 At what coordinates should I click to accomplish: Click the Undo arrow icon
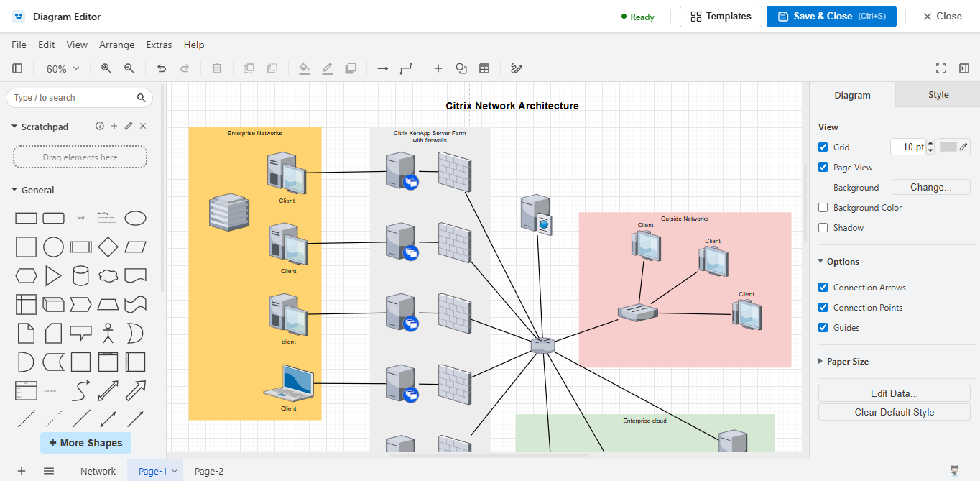pos(162,68)
